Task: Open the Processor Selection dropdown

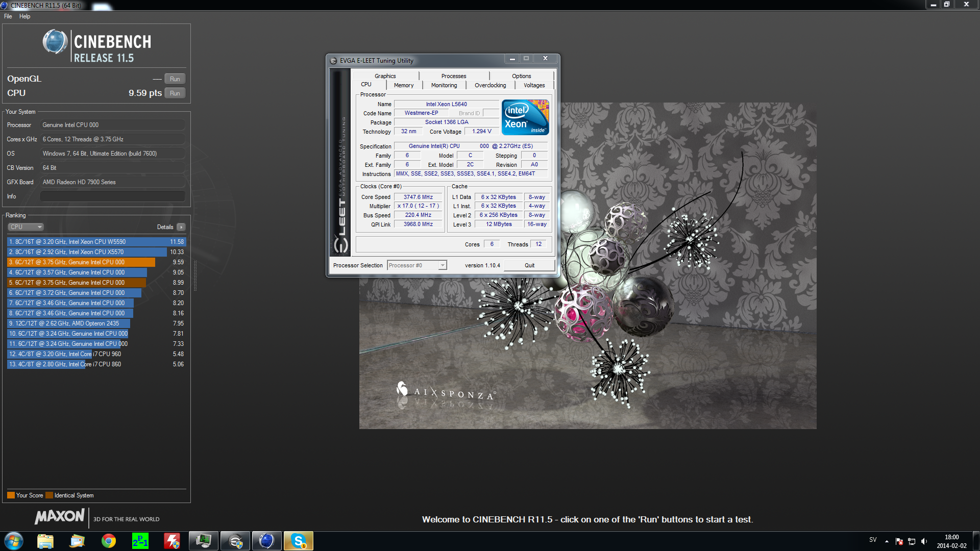Action: (417, 265)
